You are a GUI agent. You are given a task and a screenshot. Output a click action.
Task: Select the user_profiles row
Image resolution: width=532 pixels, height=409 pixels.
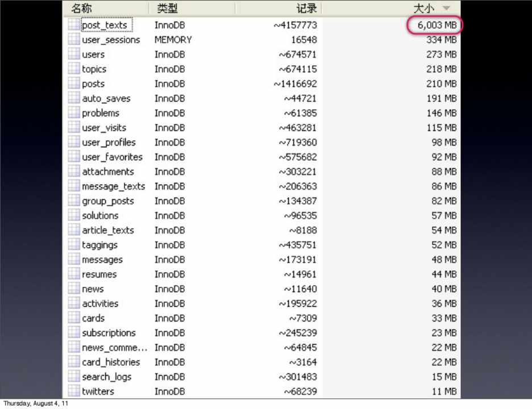coord(109,143)
